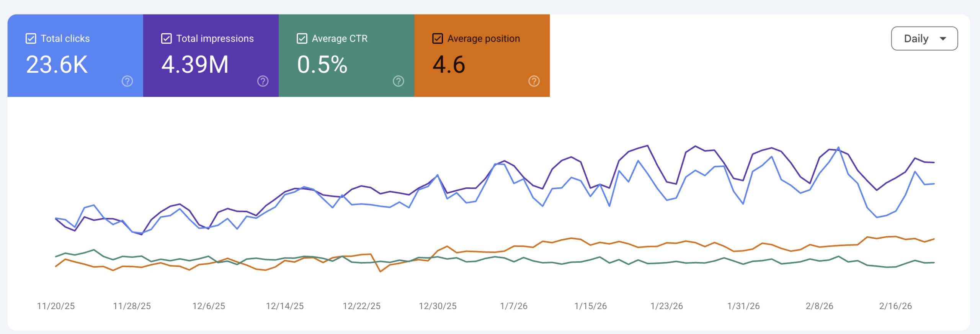Image resolution: width=980 pixels, height=334 pixels.
Task: Uncheck the Total clicks checkbox
Action: pyautogui.click(x=31, y=39)
